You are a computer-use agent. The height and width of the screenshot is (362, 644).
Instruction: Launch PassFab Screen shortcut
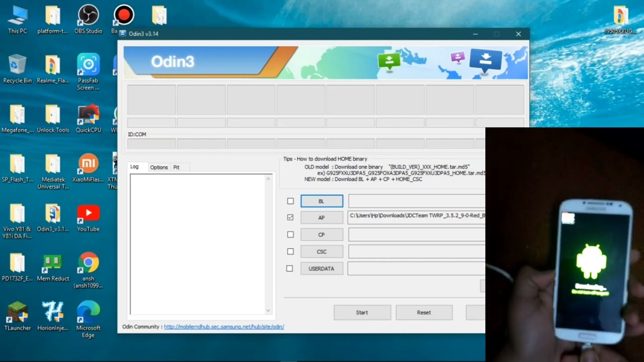88,72
